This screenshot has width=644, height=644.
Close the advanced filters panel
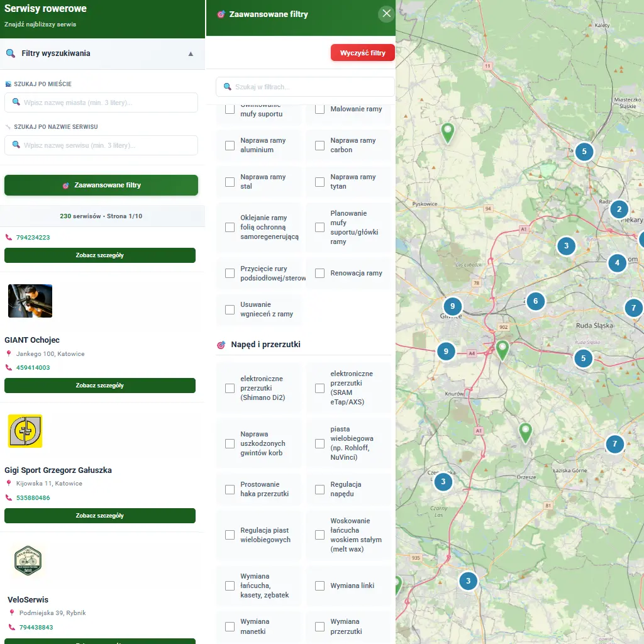[x=386, y=14]
